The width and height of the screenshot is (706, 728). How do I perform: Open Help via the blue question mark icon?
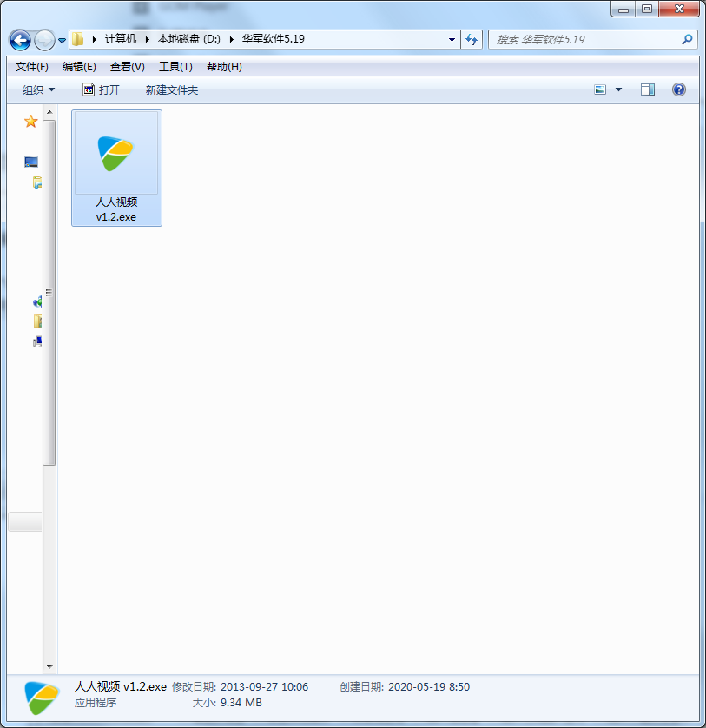tap(678, 89)
